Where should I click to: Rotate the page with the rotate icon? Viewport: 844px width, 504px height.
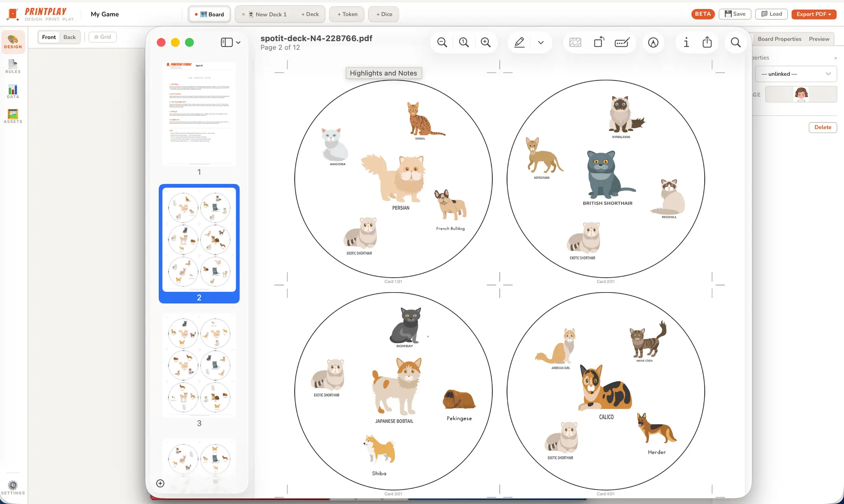pyautogui.click(x=599, y=42)
